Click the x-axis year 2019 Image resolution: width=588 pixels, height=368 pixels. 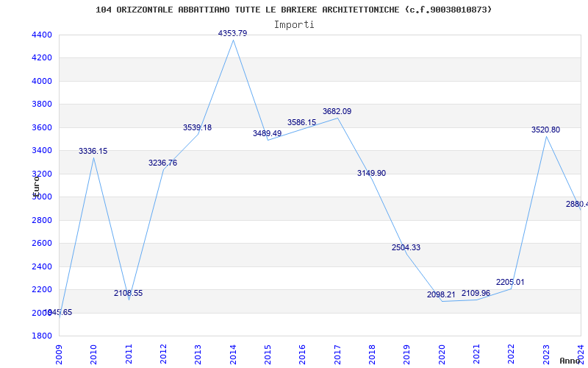click(407, 354)
